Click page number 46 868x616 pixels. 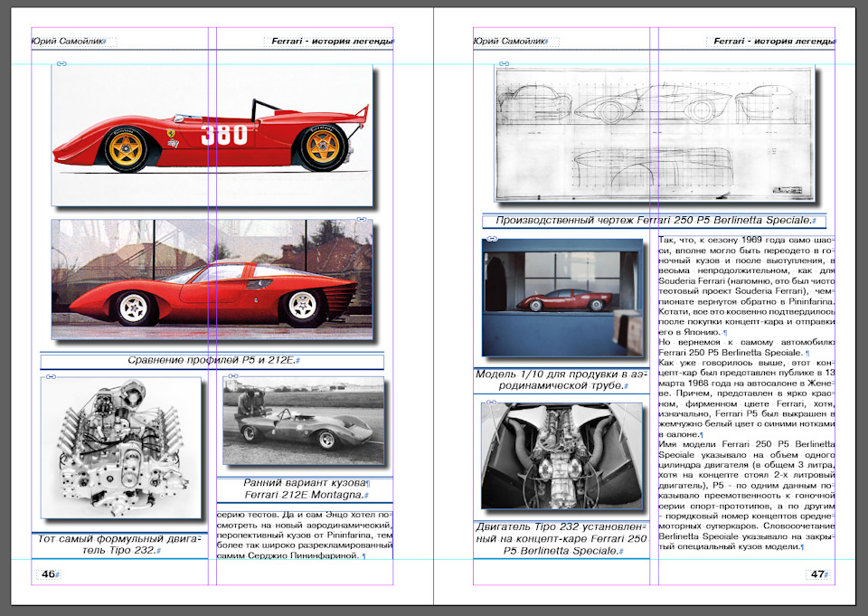click(49, 573)
